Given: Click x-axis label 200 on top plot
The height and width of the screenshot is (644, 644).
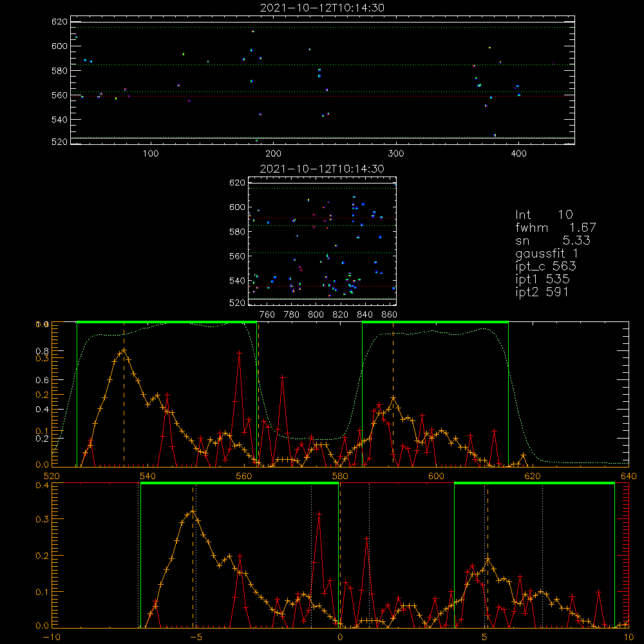Looking at the screenshot, I should pyautogui.click(x=273, y=154).
